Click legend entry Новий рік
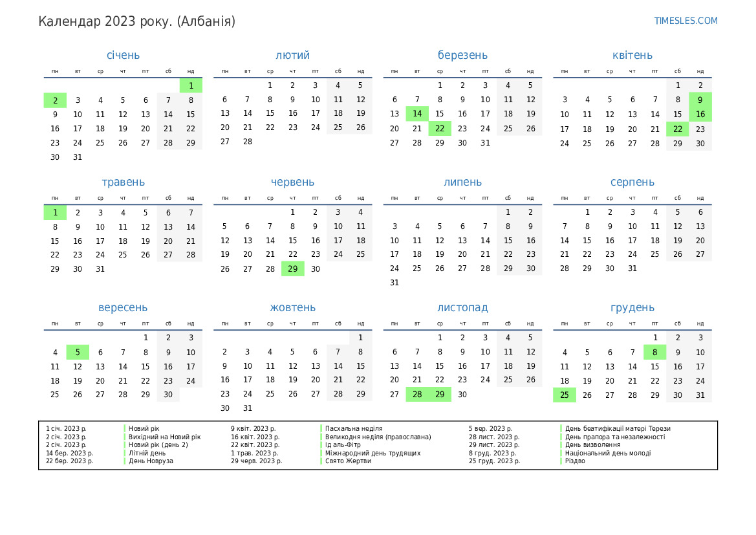The image size is (756, 535). [x=144, y=428]
